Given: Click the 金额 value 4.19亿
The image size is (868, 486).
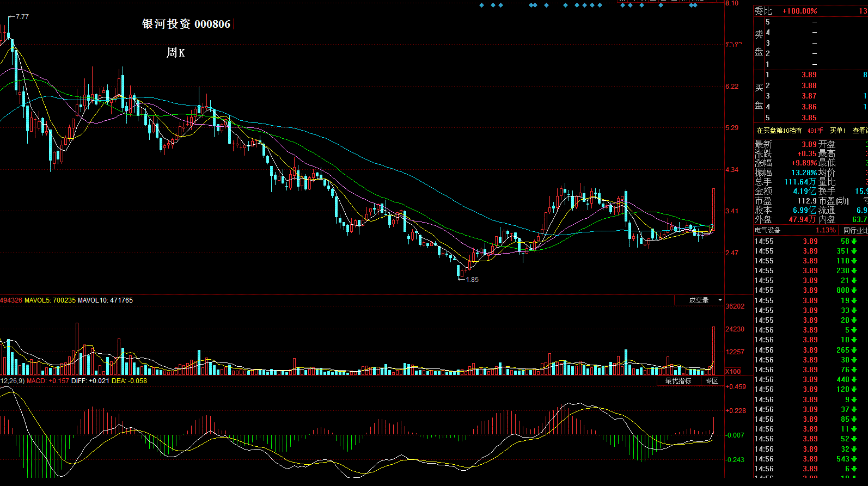Looking at the screenshot, I should tap(805, 191).
